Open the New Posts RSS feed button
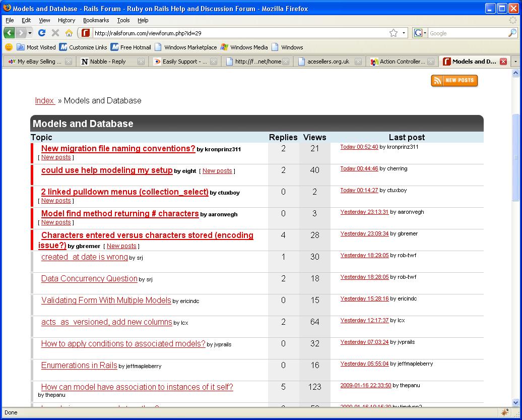The width and height of the screenshot is (522, 420). coord(454,81)
